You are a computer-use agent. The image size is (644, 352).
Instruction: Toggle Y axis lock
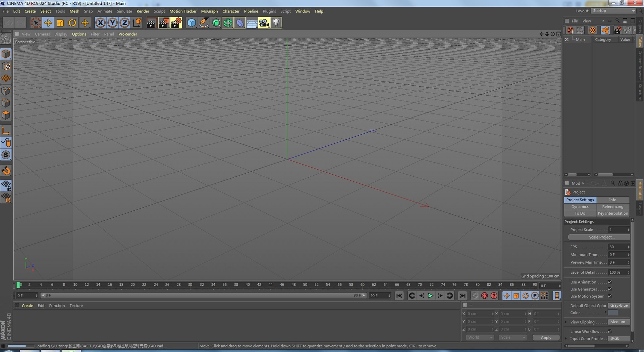click(112, 23)
